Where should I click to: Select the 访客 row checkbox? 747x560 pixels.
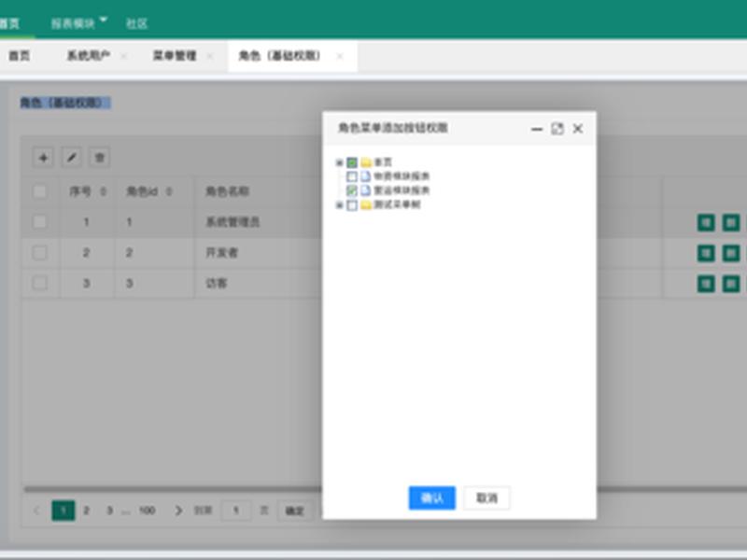click(x=39, y=283)
